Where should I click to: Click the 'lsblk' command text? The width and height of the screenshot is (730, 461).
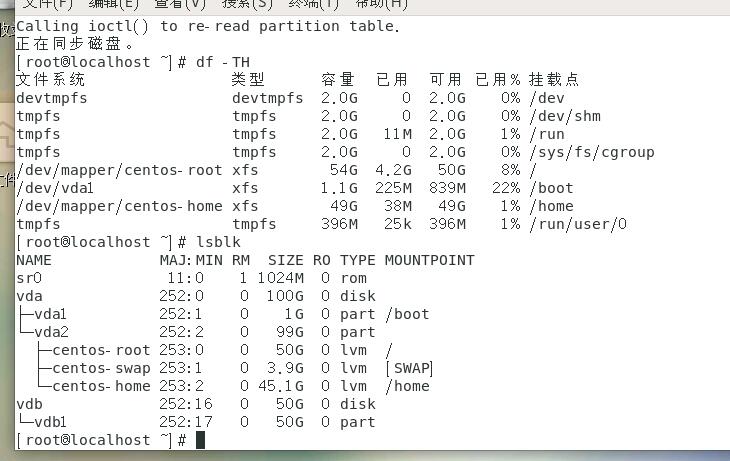point(216,242)
